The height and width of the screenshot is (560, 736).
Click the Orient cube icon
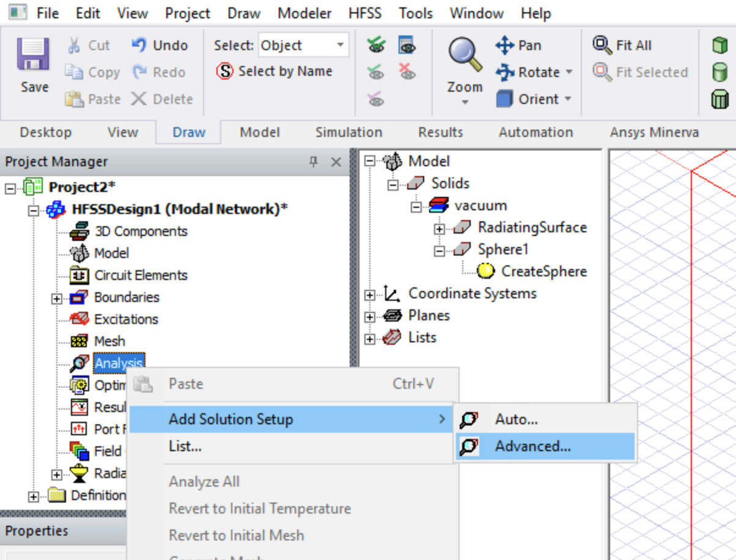(504, 99)
